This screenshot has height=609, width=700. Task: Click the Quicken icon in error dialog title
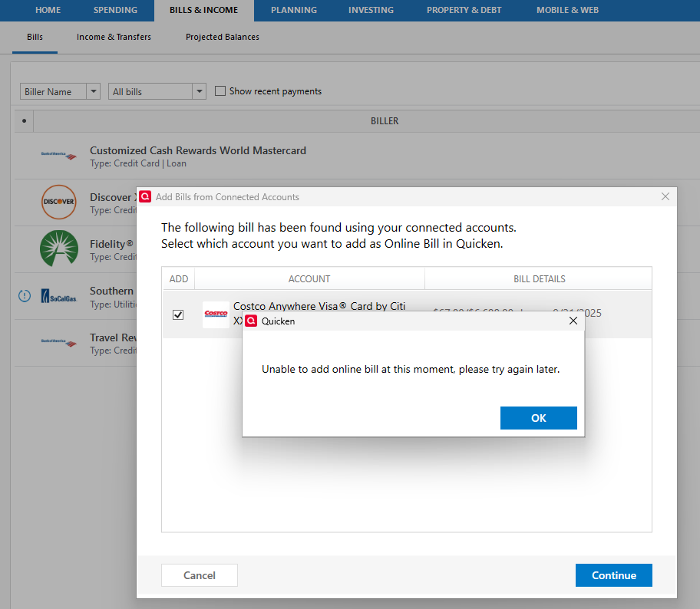pyautogui.click(x=251, y=321)
